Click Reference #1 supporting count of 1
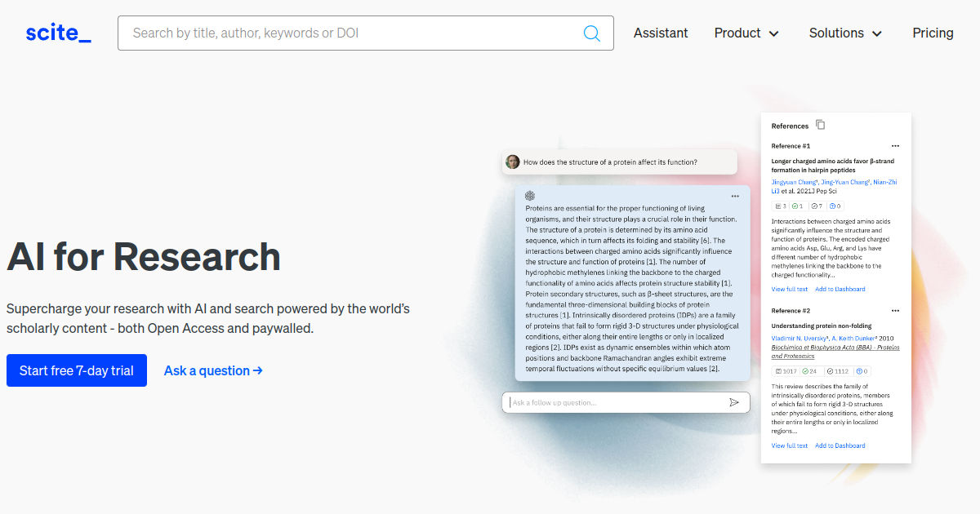 (x=798, y=206)
